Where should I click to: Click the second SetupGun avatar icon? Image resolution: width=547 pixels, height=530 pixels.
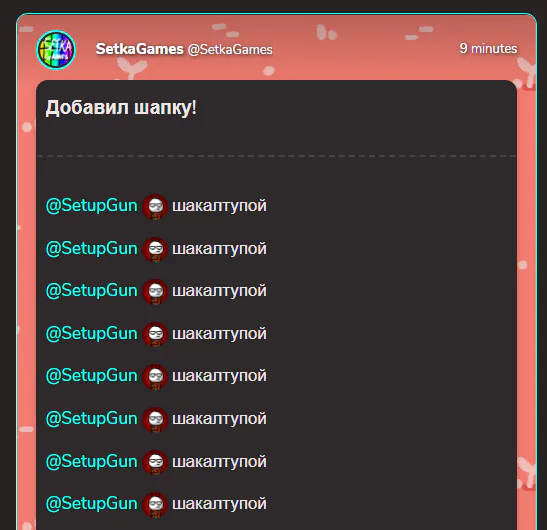tap(155, 249)
